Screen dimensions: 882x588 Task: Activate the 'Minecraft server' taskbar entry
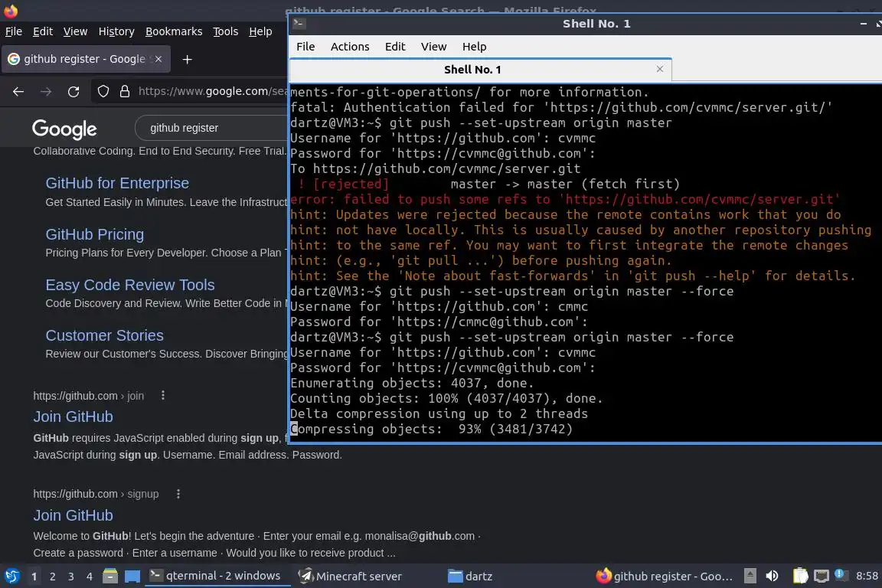(350, 577)
